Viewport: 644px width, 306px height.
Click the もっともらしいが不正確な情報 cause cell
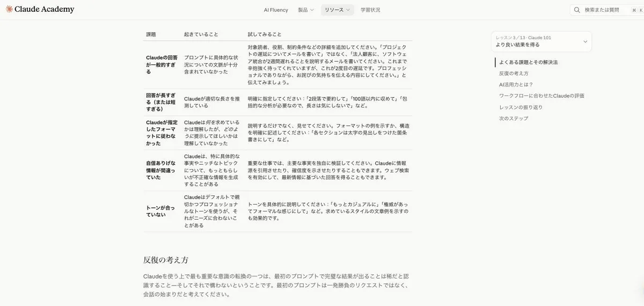(x=211, y=170)
